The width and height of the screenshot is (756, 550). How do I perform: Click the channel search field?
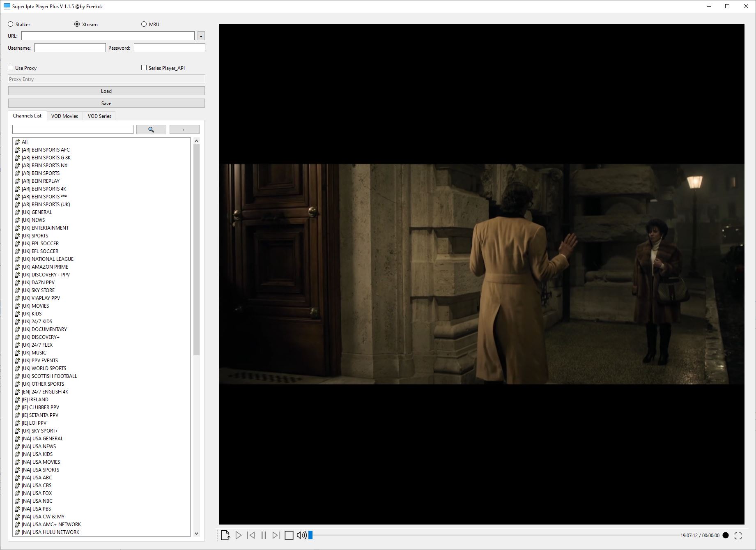73,129
